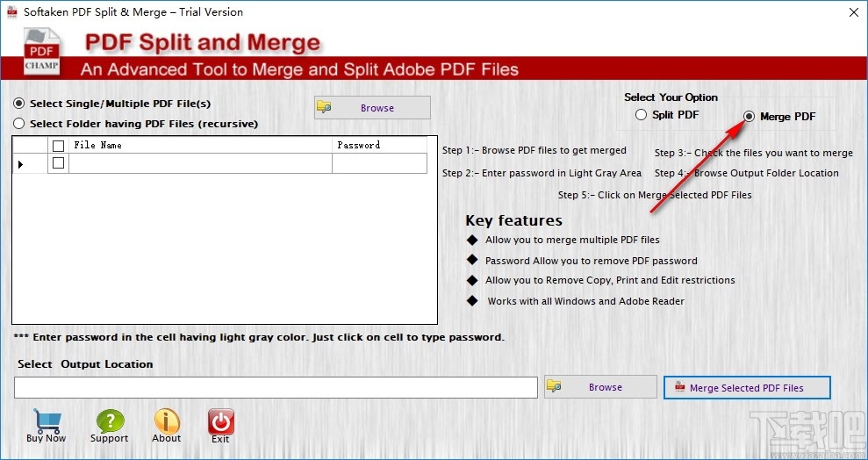Click the 'Step 5:- Click on Merge Selected PDF Files' text
Image resolution: width=868 pixels, height=460 pixels.
(655, 195)
